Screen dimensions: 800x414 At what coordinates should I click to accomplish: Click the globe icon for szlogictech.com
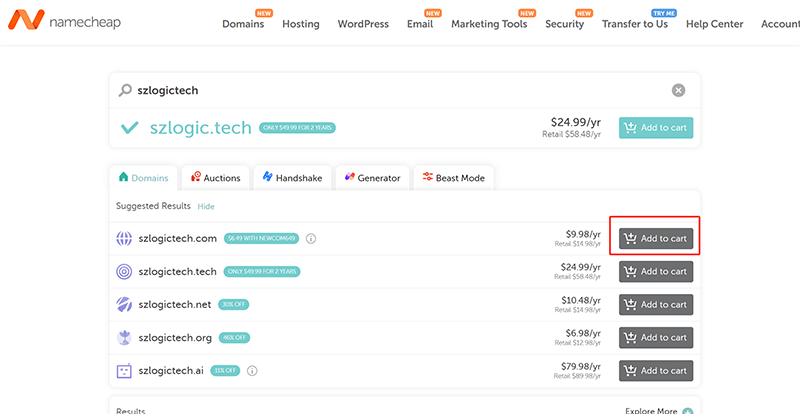[124, 238]
